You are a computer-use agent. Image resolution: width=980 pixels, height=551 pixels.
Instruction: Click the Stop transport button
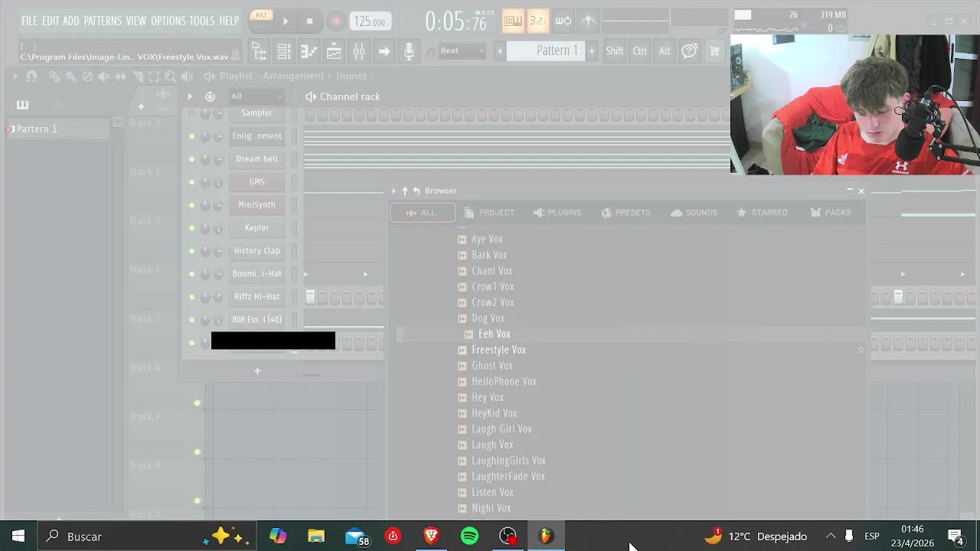pos(310,21)
